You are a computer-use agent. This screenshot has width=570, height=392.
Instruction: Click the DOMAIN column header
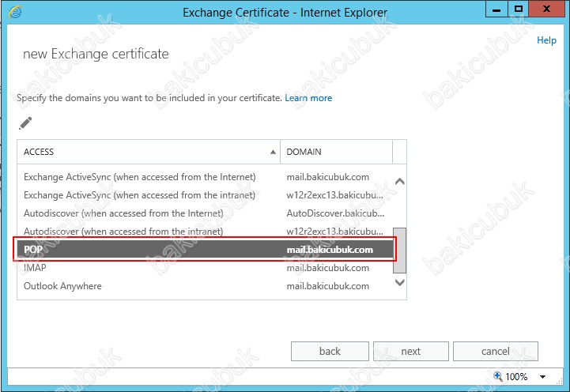[336, 151]
